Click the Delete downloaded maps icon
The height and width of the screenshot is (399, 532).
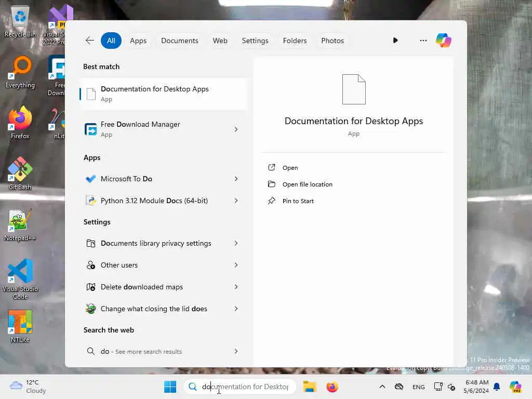coord(90,287)
